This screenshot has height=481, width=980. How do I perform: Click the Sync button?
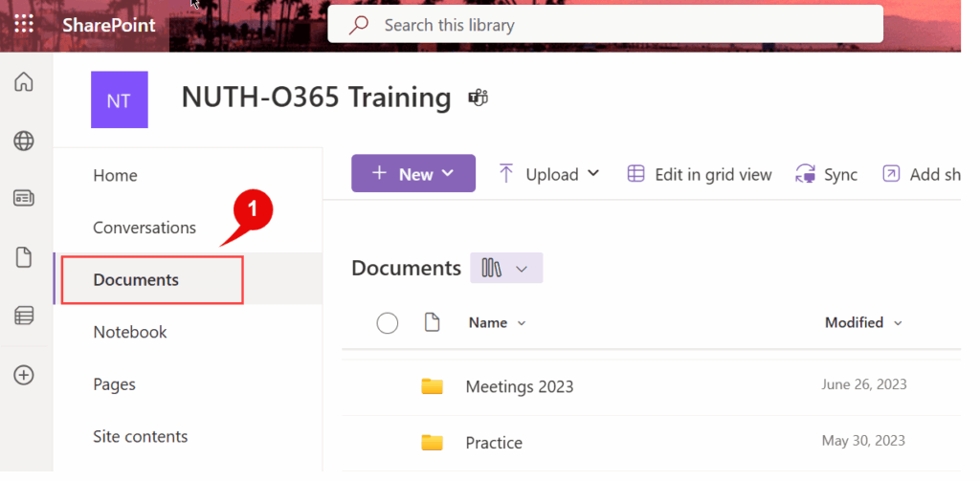(827, 174)
